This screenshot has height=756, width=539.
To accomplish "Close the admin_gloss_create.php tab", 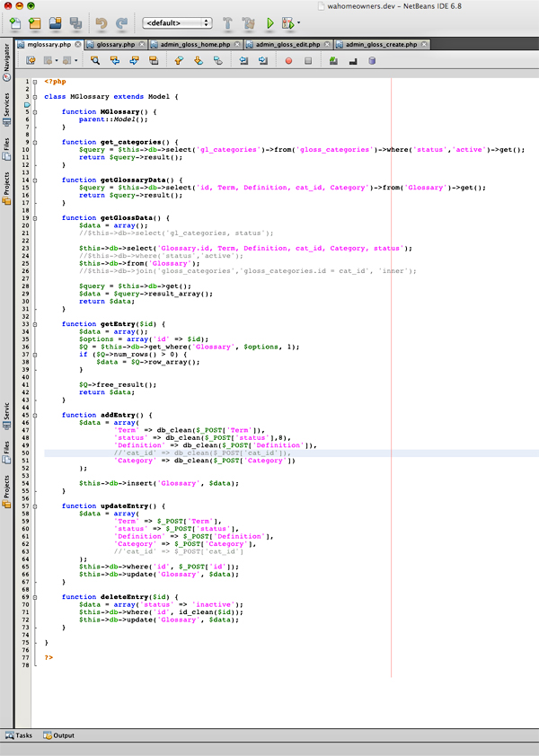I will (x=424, y=44).
